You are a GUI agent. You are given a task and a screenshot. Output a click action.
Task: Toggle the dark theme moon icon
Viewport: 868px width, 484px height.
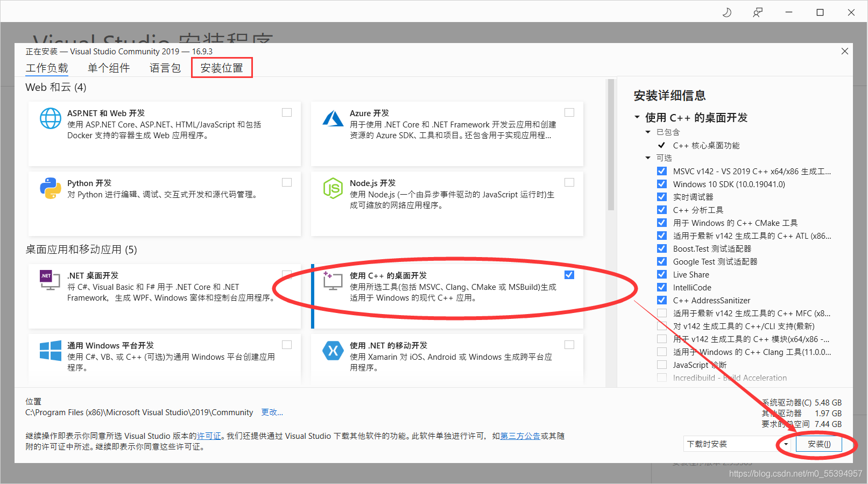tap(727, 12)
